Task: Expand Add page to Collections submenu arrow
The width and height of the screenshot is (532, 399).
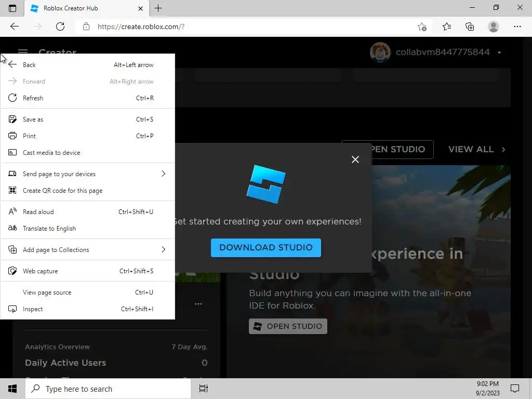Action: 163,250
